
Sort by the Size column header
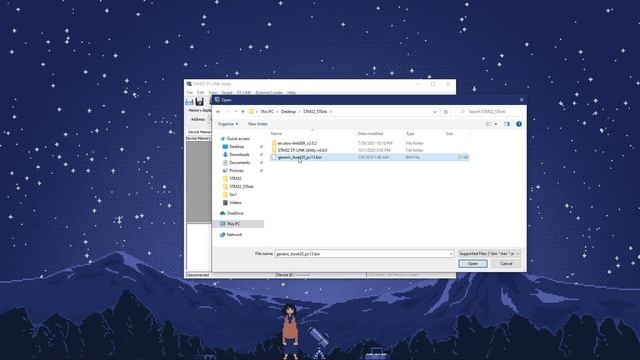(x=449, y=133)
